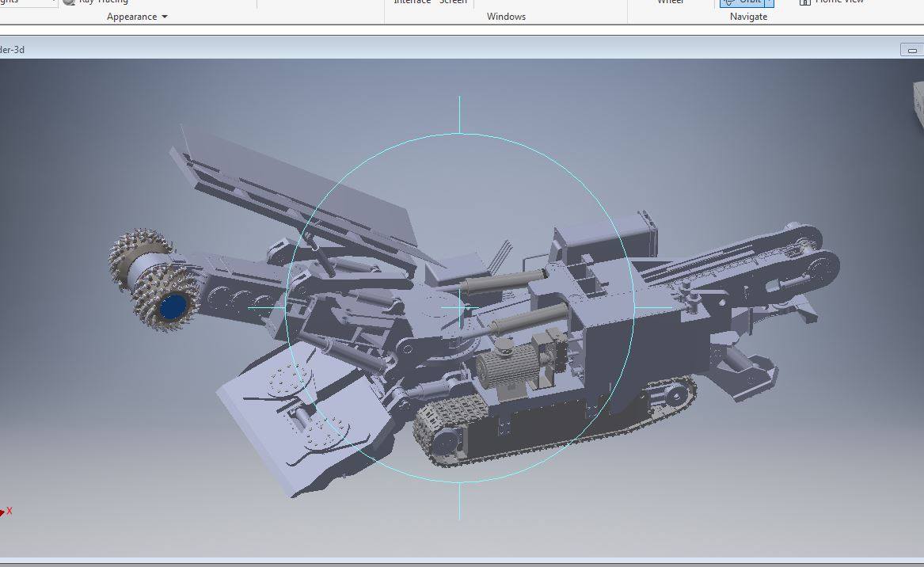Select the der-3d document title bar text
Screen dimensions: 924x567
click(x=13, y=50)
